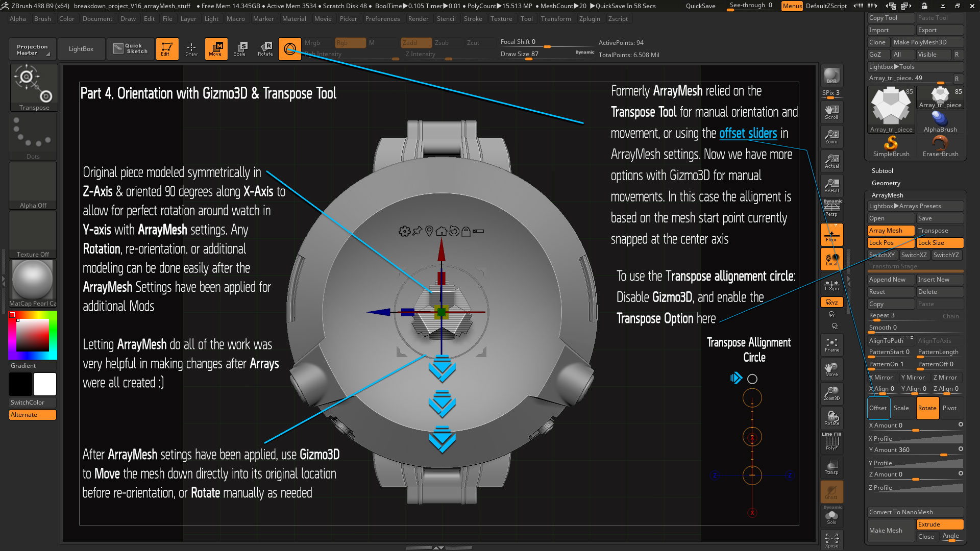980x551 pixels.
Task: Open Lightbox Tools browser
Action: [915, 67]
